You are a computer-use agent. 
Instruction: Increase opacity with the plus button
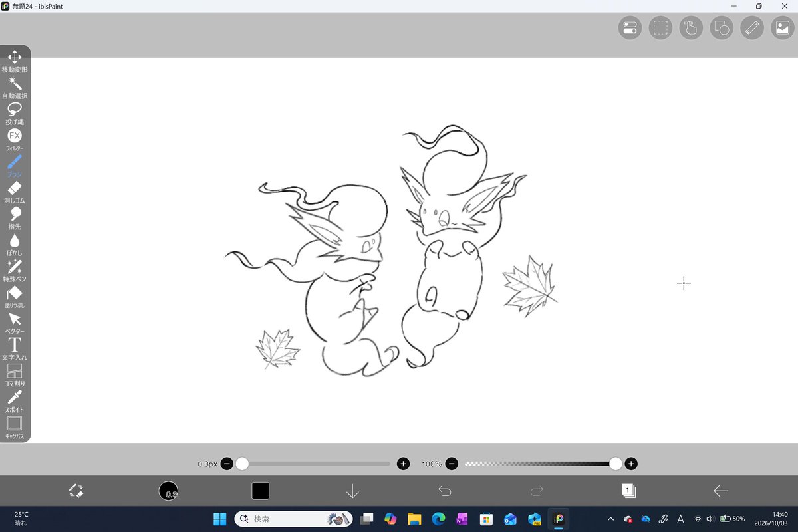click(631, 464)
